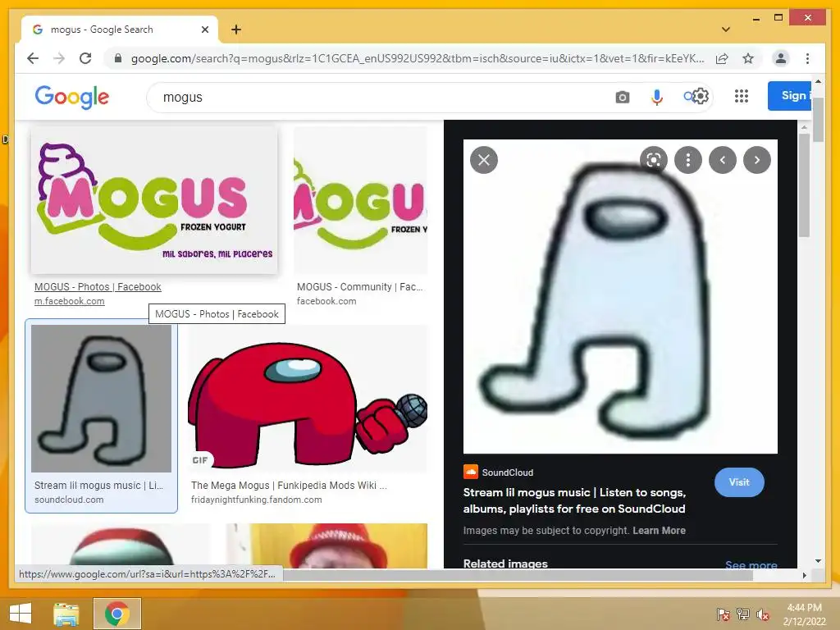The width and height of the screenshot is (840, 630).
Task: Click the horizontal scrollbar right arrow
Action: pos(804,575)
